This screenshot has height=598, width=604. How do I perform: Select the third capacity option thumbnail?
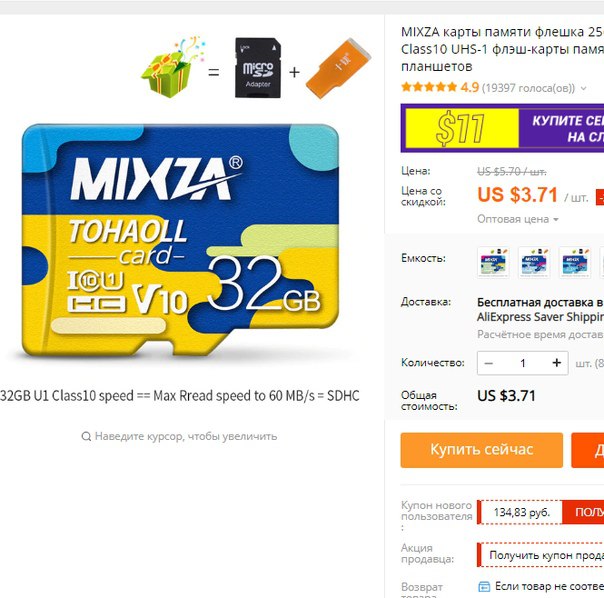575,262
